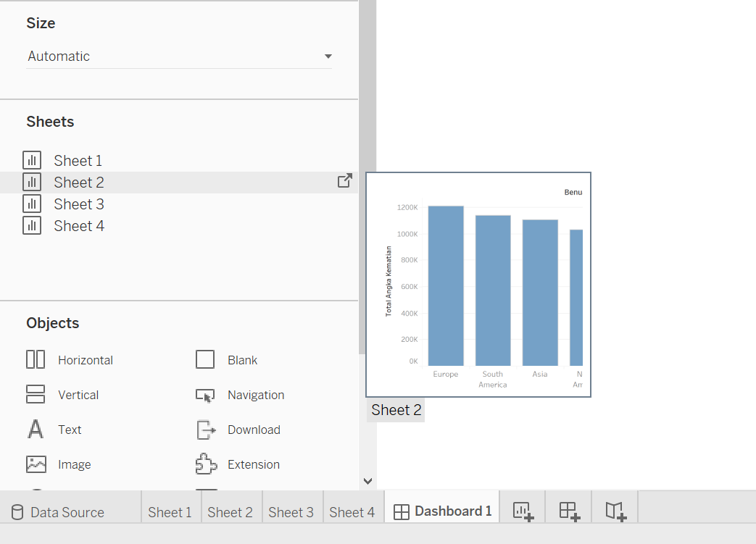Create a new story from bottom bar
The image size is (756, 544).
pos(615,510)
